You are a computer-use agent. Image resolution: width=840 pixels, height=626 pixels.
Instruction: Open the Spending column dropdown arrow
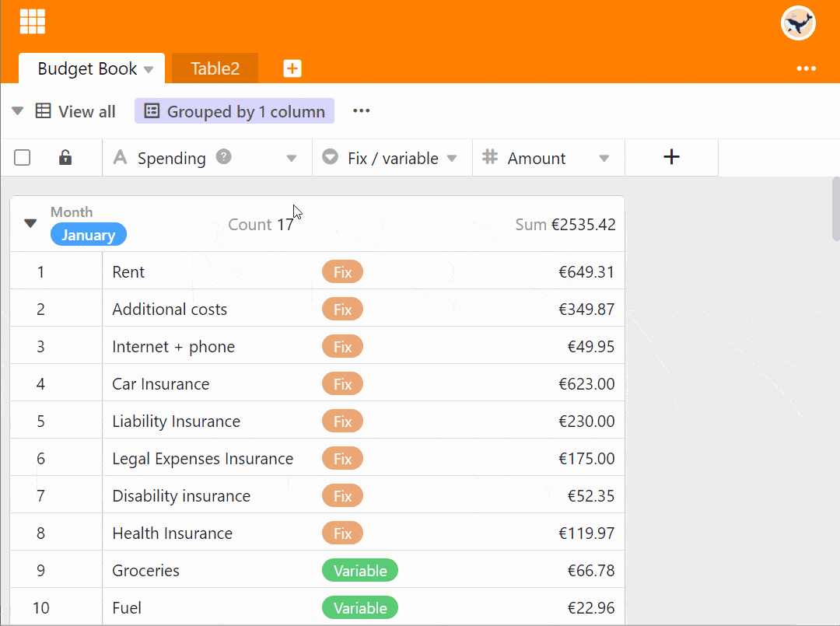(292, 159)
